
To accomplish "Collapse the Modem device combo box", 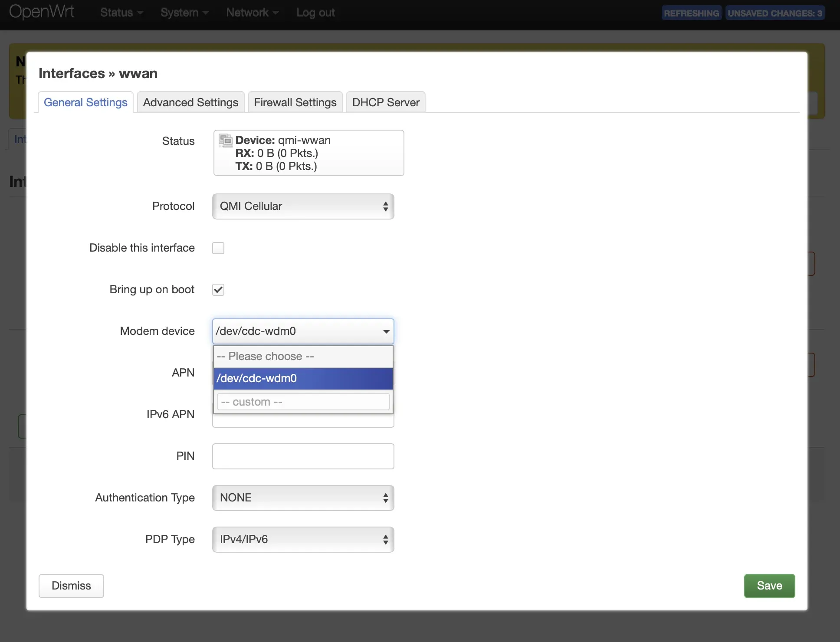I will point(303,331).
